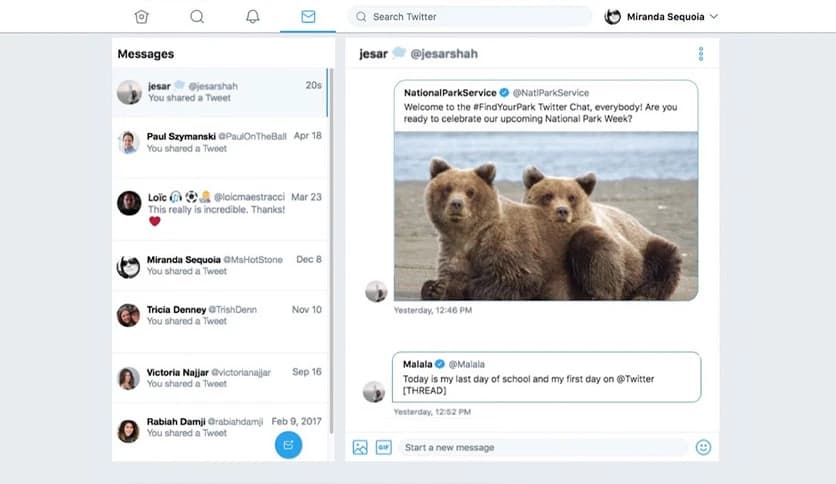Click Loïc's avatar in the Messages list
This screenshot has height=484, width=836.
point(129,203)
